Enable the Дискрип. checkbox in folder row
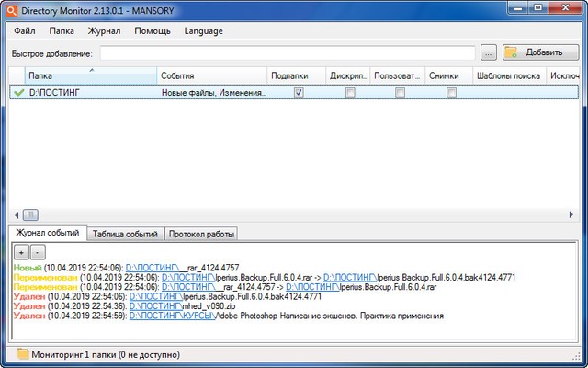The image size is (588, 368). coord(349,93)
